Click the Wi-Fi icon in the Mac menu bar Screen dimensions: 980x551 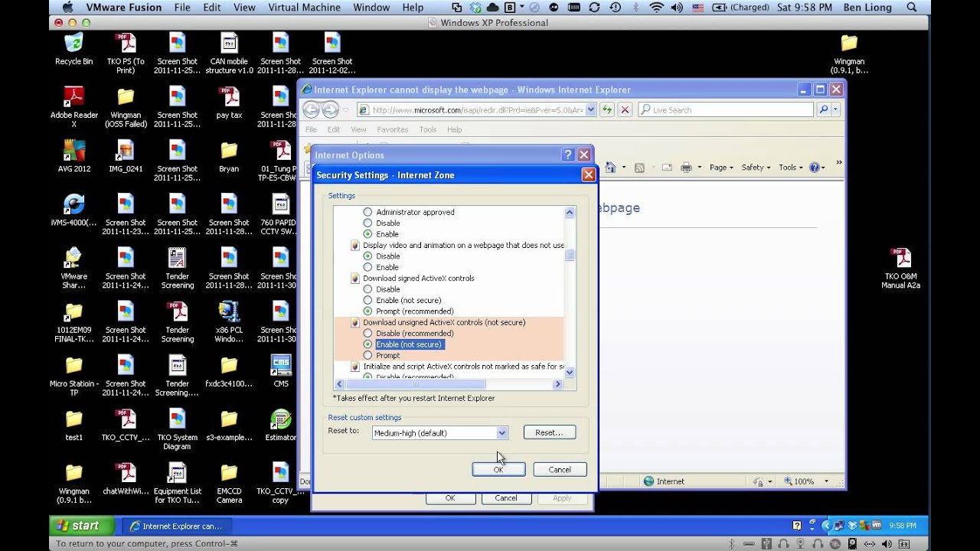click(x=656, y=8)
